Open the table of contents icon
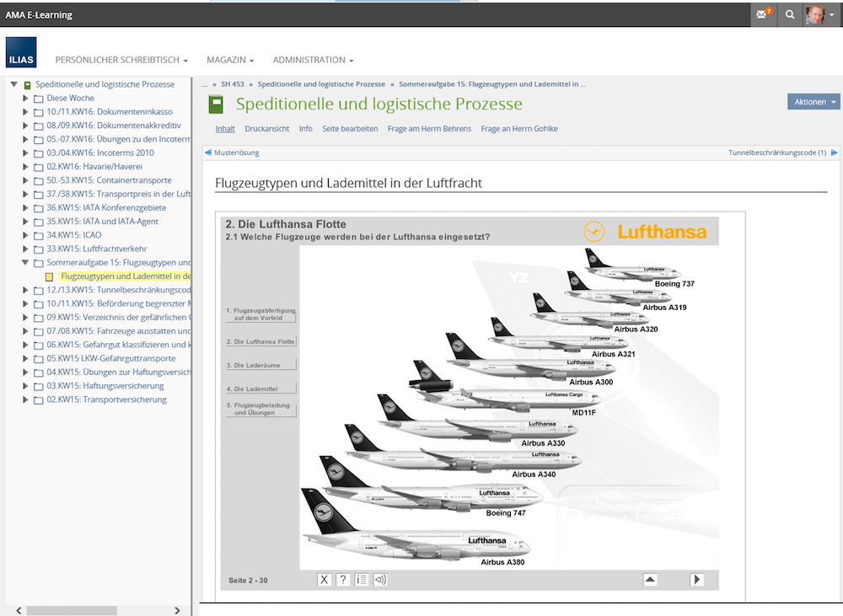Image resolution: width=843 pixels, height=616 pixels. [362, 579]
